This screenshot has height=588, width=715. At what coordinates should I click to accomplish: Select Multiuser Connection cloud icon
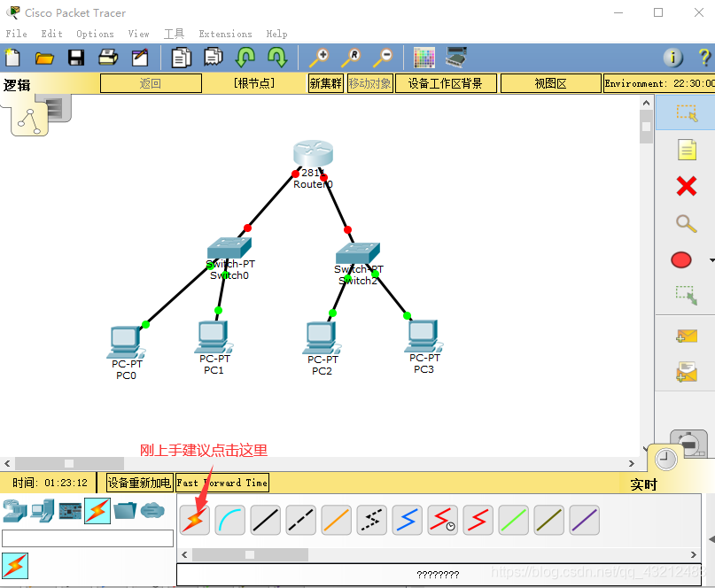point(152,510)
